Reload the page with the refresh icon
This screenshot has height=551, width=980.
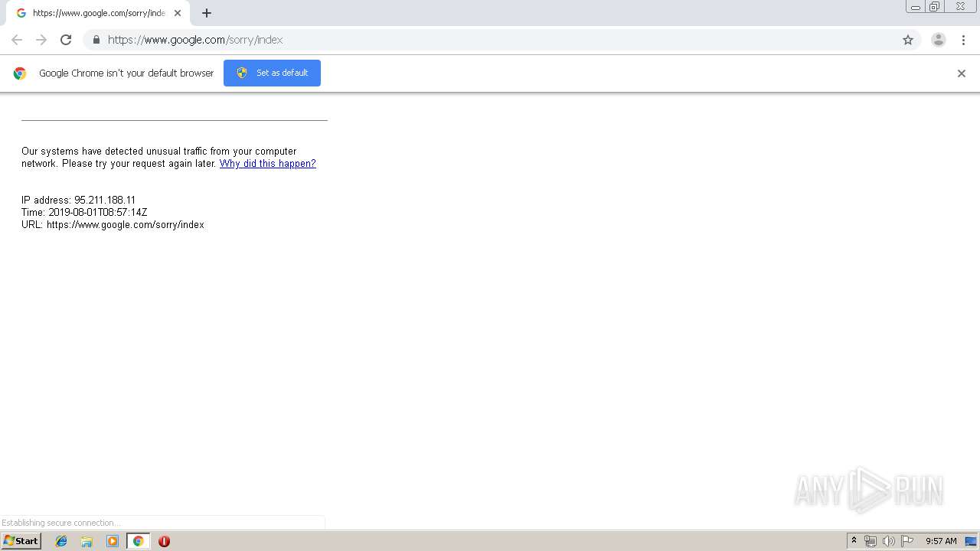pos(66,40)
